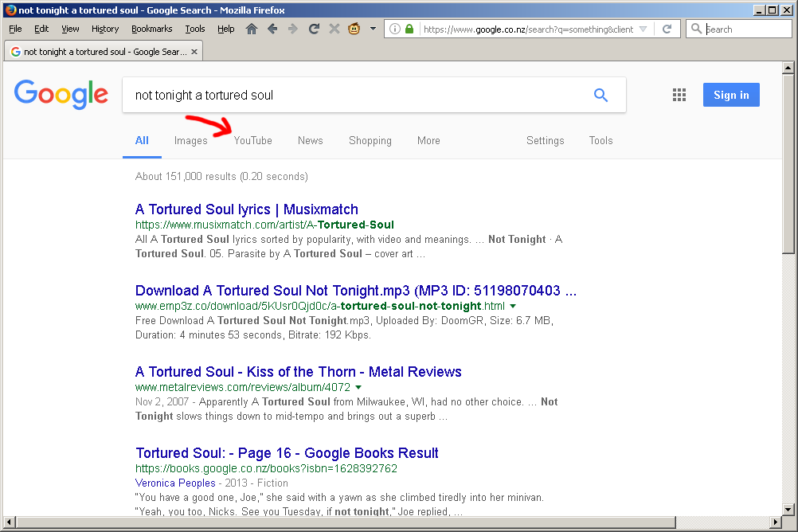
Task: Open the Musixmatch lyrics result link
Action: 247,209
